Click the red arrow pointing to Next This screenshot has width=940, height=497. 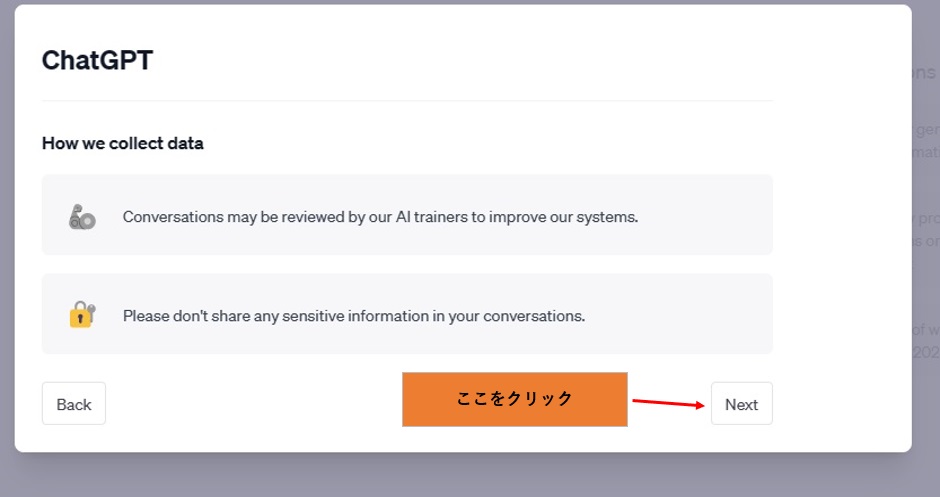[x=667, y=403]
